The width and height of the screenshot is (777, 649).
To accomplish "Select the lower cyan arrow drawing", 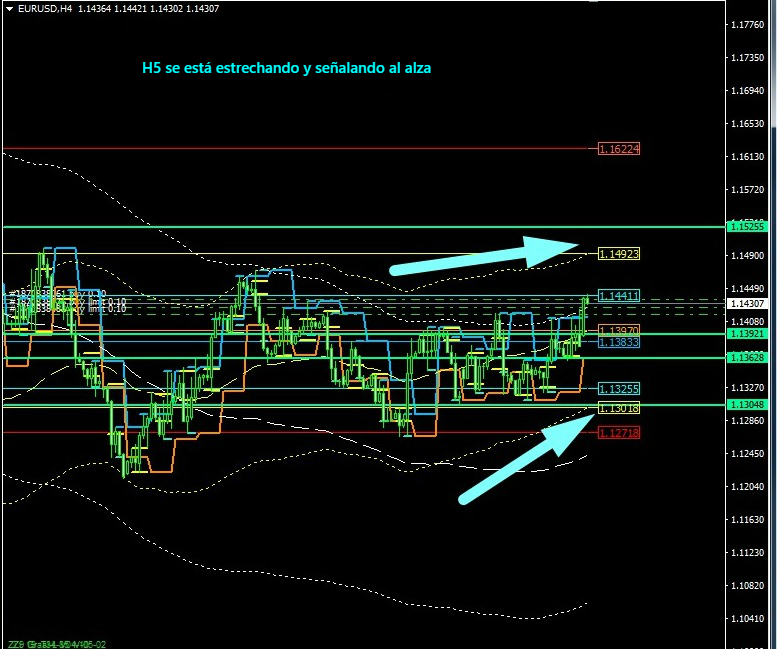I will pos(520,460).
